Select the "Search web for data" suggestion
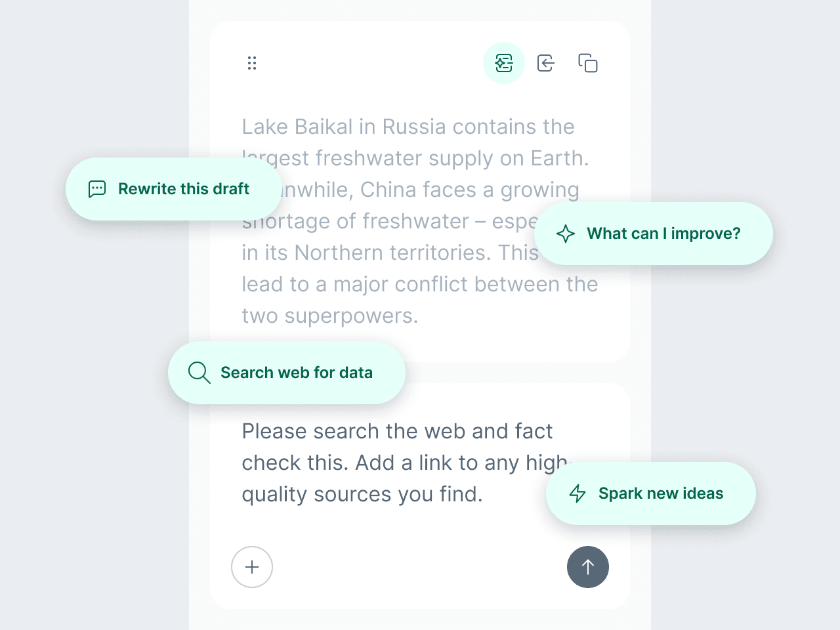The image size is (840, 630). [297, 373]
